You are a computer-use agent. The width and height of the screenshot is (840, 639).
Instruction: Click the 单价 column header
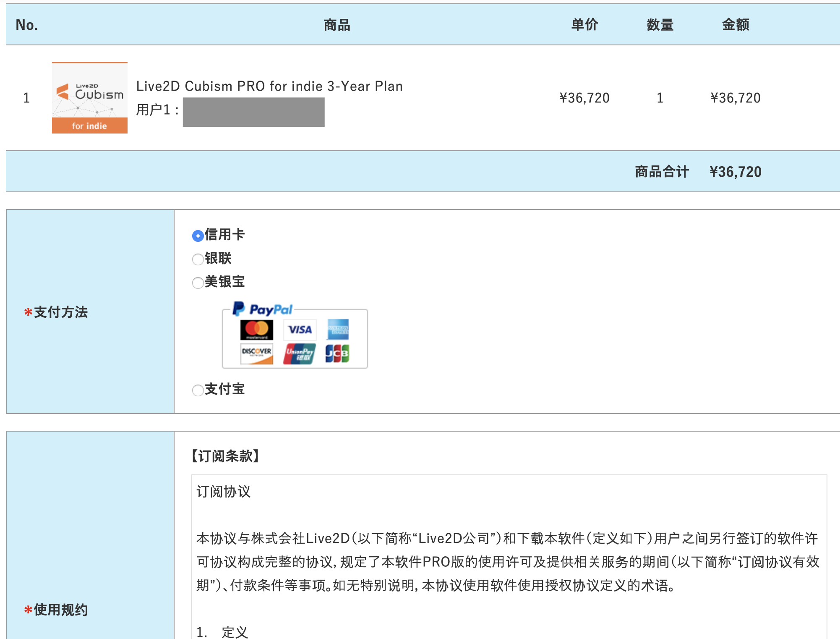pyautogui.click(x=584, y=25)
